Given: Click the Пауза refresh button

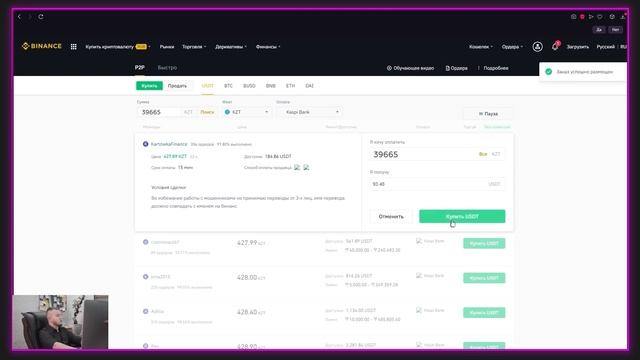Looking at the screenshot, I should coord(488,113).
